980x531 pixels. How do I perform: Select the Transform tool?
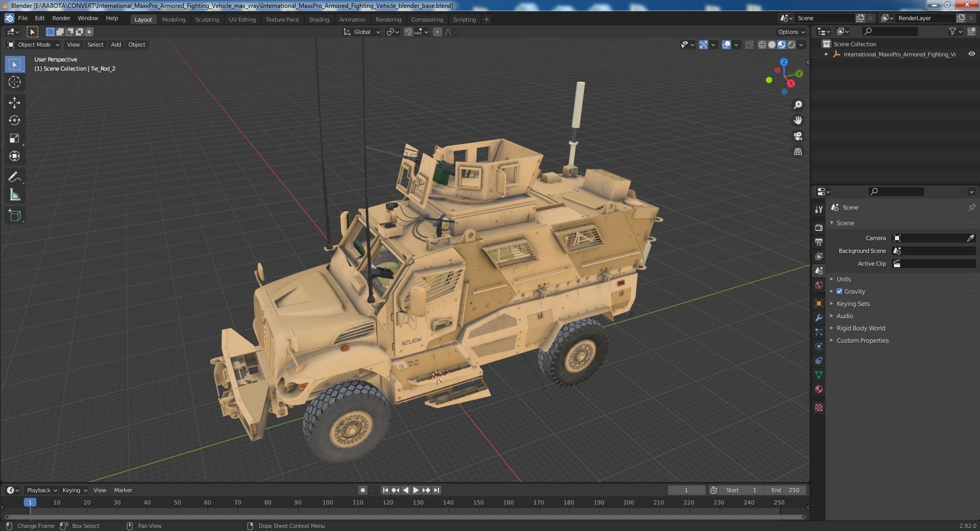pyautogui.click(x=14, y=156)
